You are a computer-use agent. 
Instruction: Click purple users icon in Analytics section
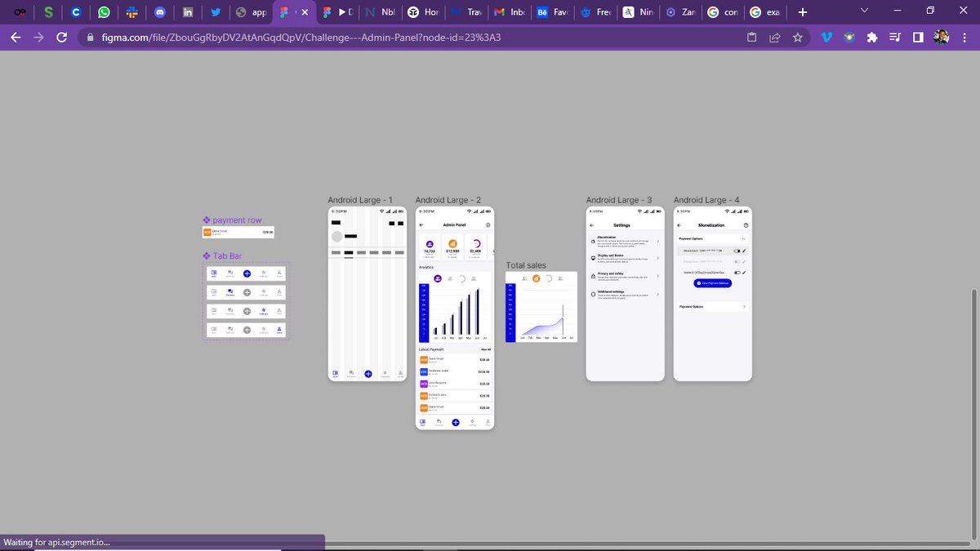[x=438, y=278]
